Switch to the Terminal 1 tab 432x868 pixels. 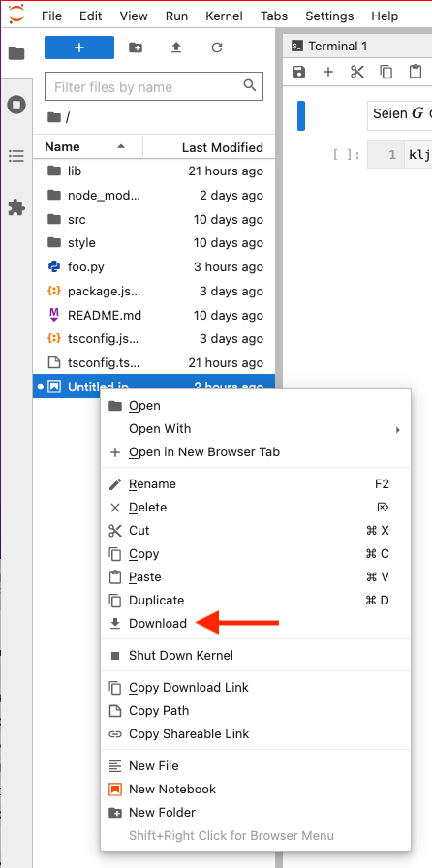(337, 46)
